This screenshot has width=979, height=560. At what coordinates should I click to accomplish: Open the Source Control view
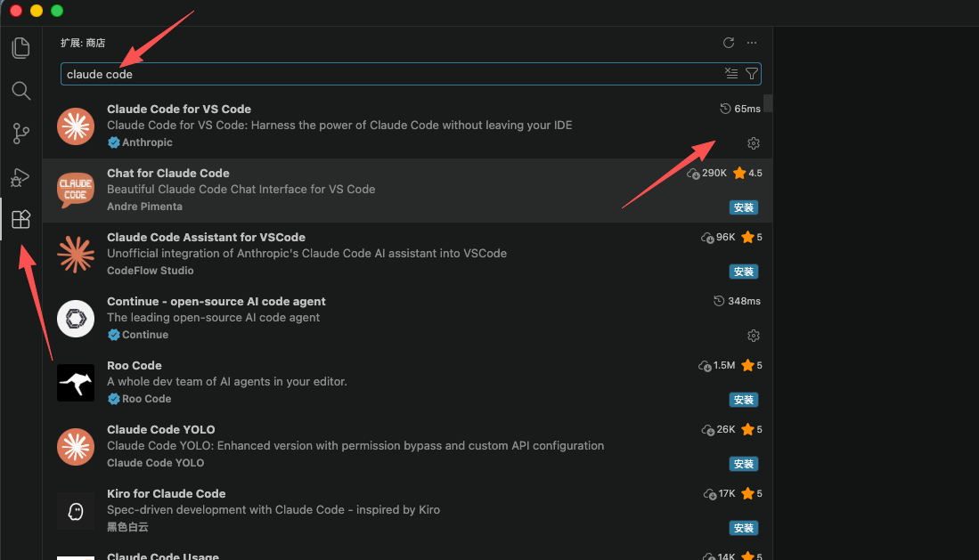[x=20, y=134]
